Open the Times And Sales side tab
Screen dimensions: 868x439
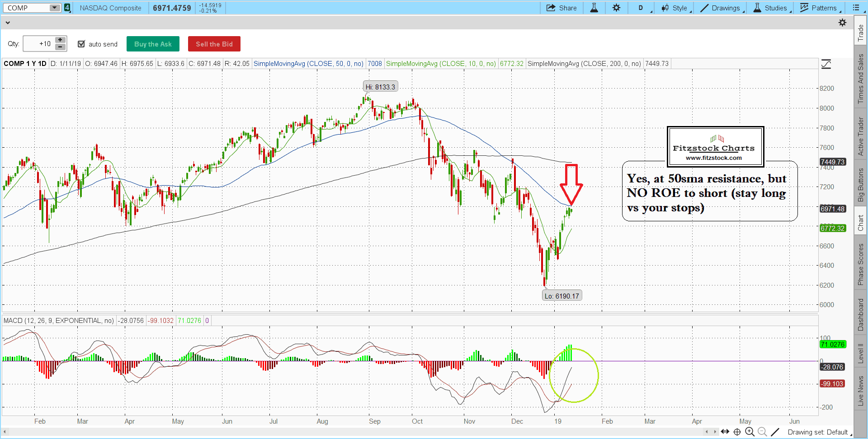(x=860, y=79)
